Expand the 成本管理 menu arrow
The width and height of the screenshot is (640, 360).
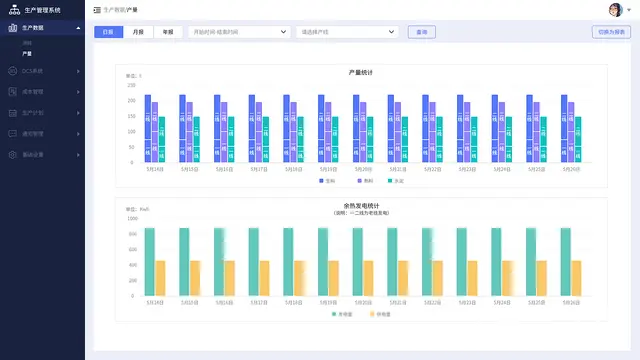click(78, 92)
